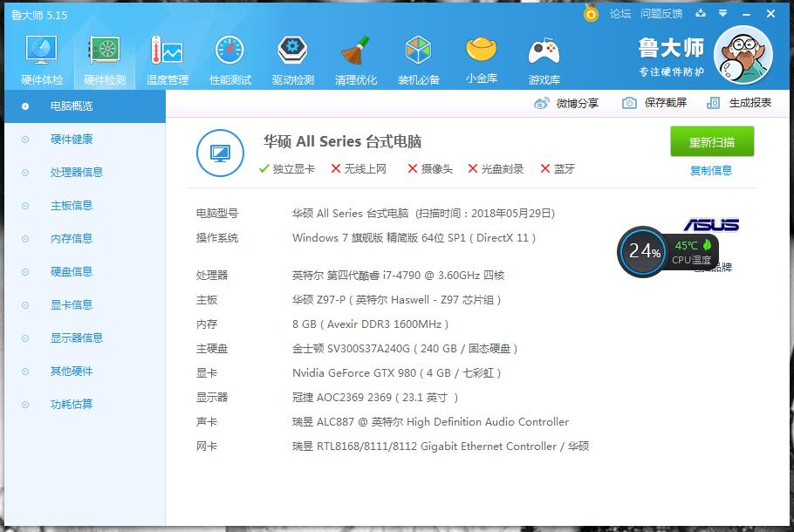Open 论坛 forum link
The image size is (794, 532).
620,14
